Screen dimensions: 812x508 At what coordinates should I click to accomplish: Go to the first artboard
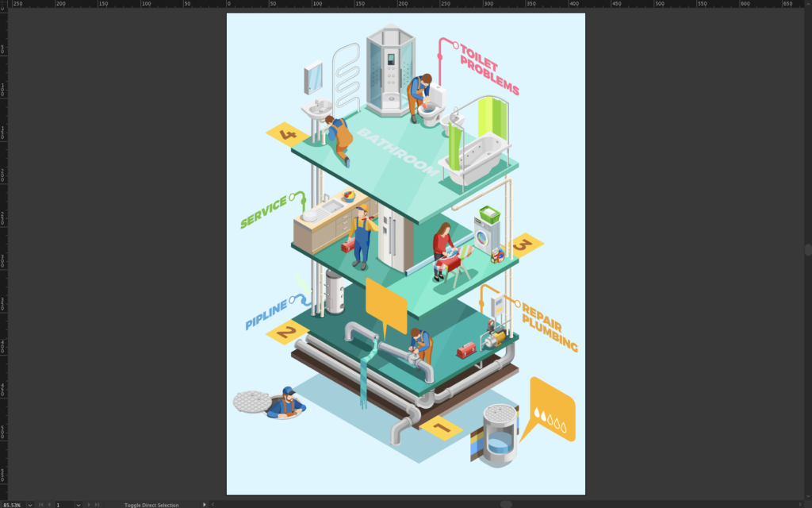41,504
